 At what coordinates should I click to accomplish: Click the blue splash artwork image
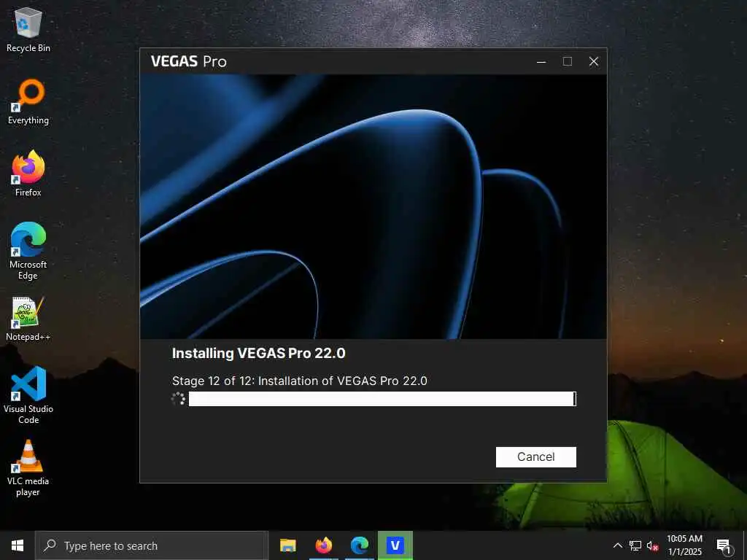pyautogui.click(x=373, y=206)
